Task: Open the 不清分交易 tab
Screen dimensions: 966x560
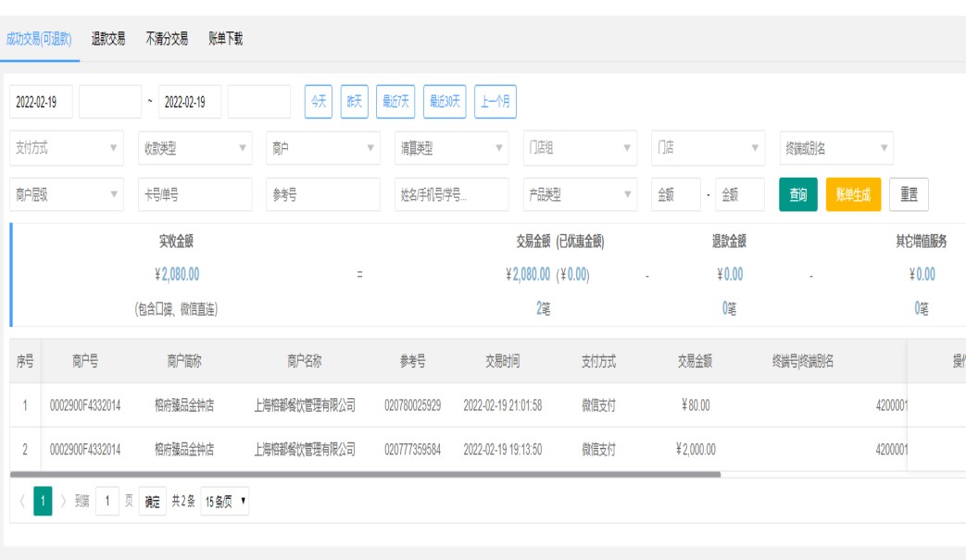Action: 167,39
